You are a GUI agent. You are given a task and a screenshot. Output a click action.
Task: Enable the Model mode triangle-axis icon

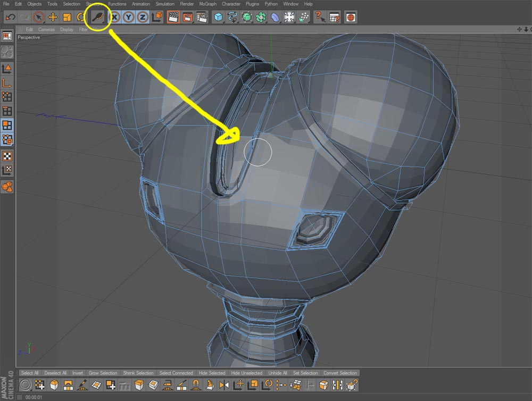coord(7,68)
